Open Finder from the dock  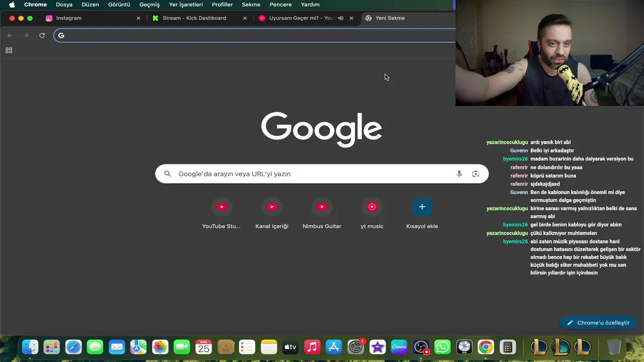(x=30, y=347)
